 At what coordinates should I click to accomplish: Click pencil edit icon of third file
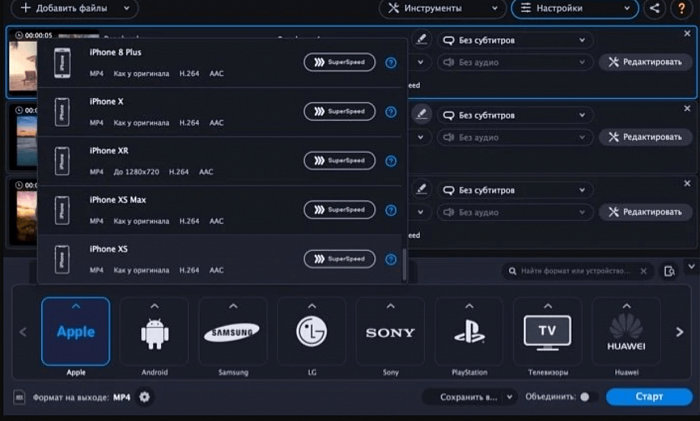pyautogui.click(x=421, y=189)
